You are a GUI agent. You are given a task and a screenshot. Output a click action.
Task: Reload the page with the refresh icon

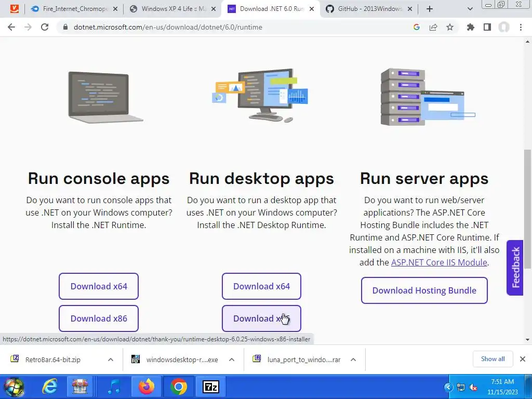(x=45, y=27)
